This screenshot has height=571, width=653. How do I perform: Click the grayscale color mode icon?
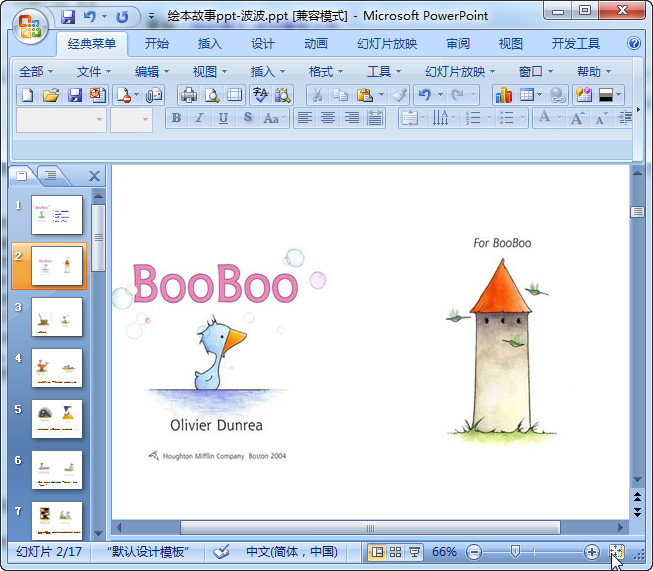(606, 95)
